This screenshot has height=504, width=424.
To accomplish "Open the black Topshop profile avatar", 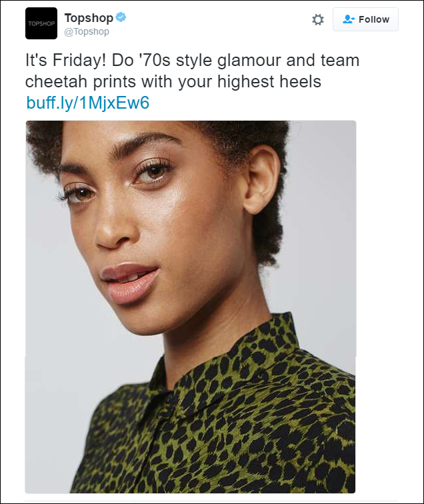I will 41,23.
